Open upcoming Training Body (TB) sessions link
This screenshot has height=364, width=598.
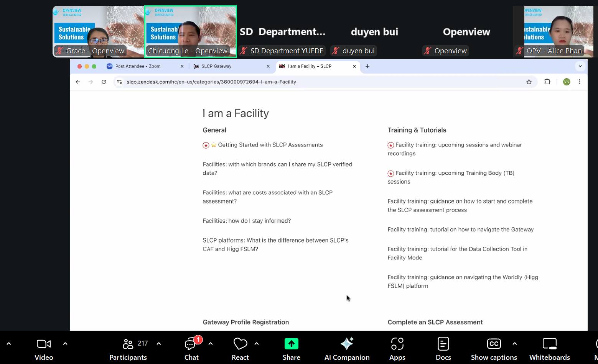point(451,177)
